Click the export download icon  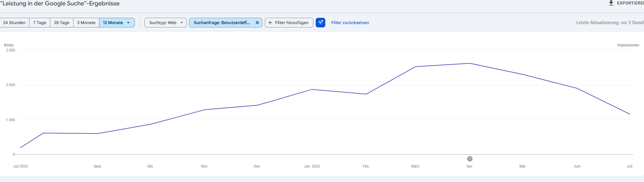[611, 3]
